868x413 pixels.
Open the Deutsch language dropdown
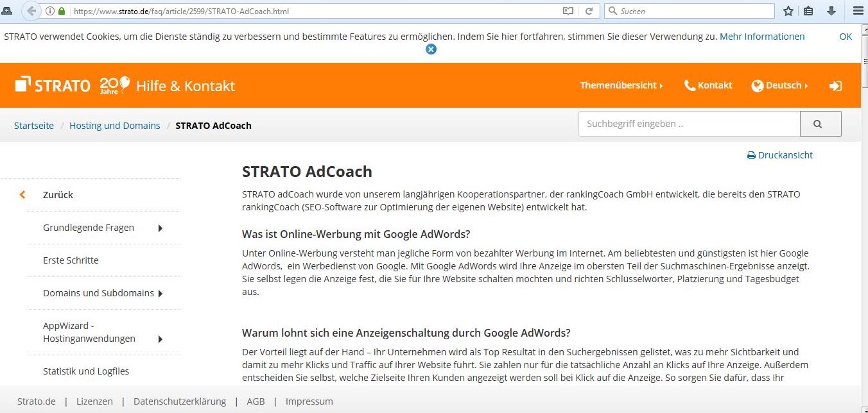779,85
